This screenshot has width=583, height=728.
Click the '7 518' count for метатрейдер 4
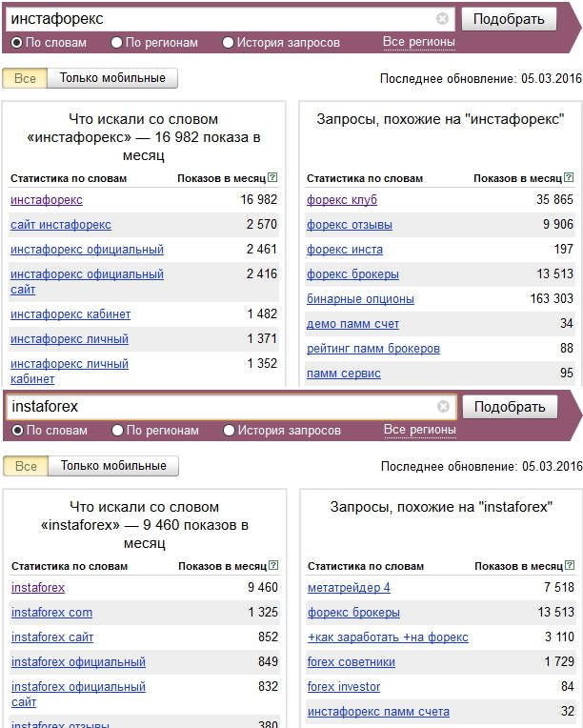(x=559, y=587)
